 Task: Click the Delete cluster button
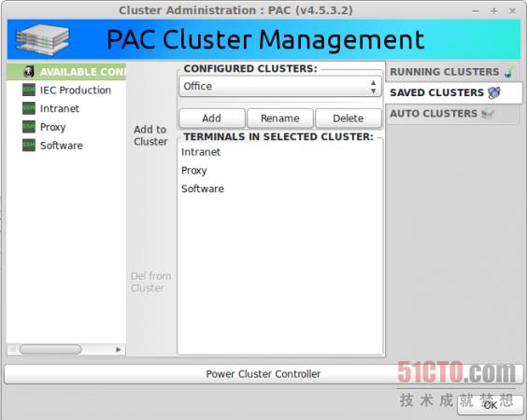click(x=349, y=119)
